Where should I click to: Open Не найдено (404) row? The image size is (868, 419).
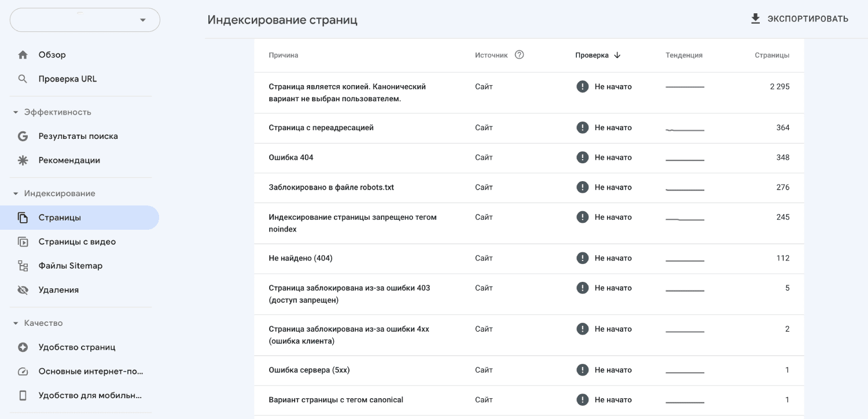coord(529,259)
